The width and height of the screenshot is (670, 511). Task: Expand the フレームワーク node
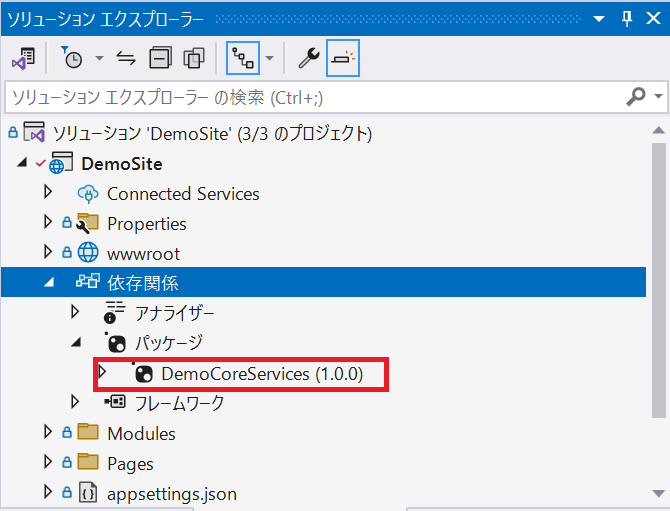coord(75,402)
